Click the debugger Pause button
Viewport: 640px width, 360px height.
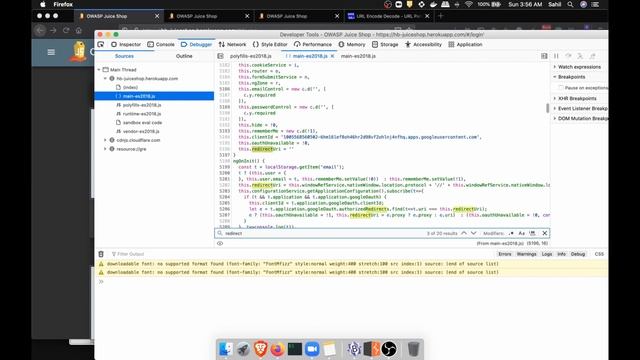pos(556,56)
